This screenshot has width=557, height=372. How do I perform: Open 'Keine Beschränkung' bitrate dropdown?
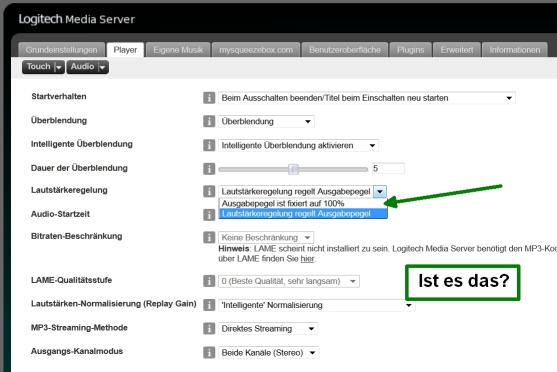(266, 237)
